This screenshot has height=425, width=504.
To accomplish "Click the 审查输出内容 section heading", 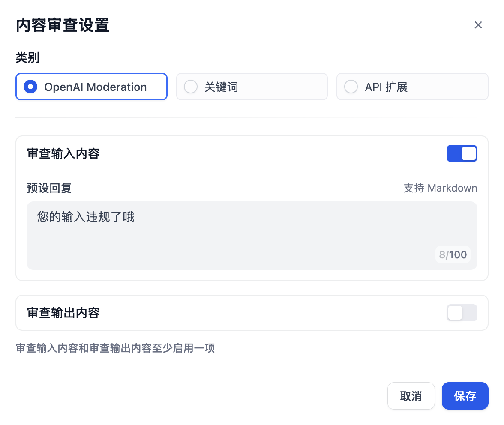I will [x=63, y=313].
